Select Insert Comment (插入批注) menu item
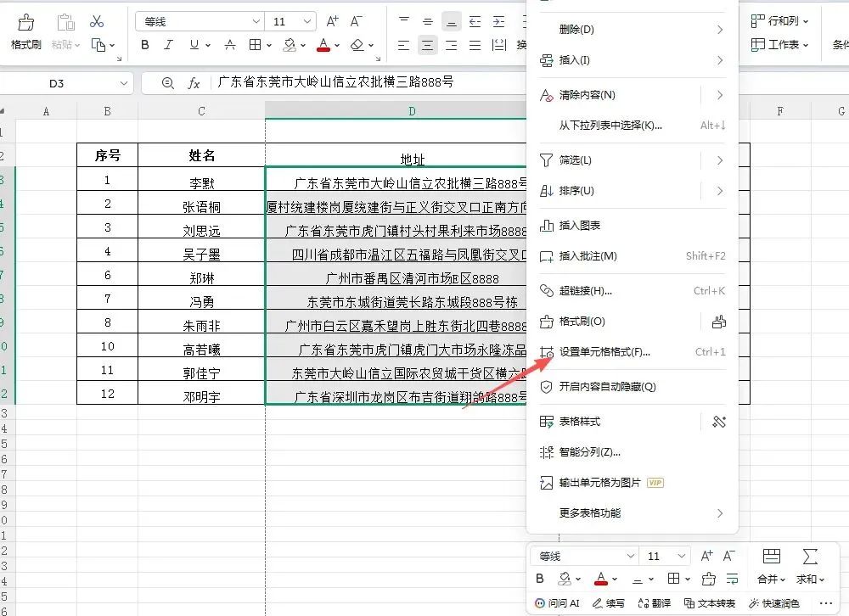 tap(633, 256)
